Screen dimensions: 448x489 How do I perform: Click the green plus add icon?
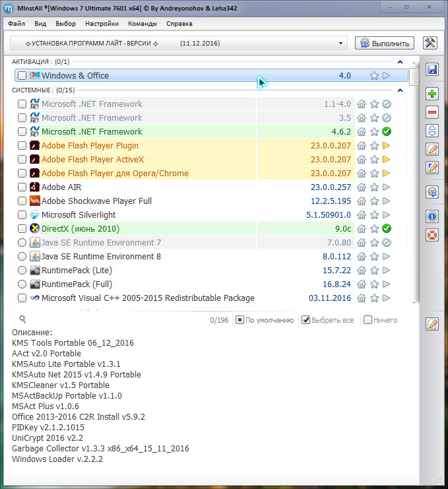(x=432, y=94)
